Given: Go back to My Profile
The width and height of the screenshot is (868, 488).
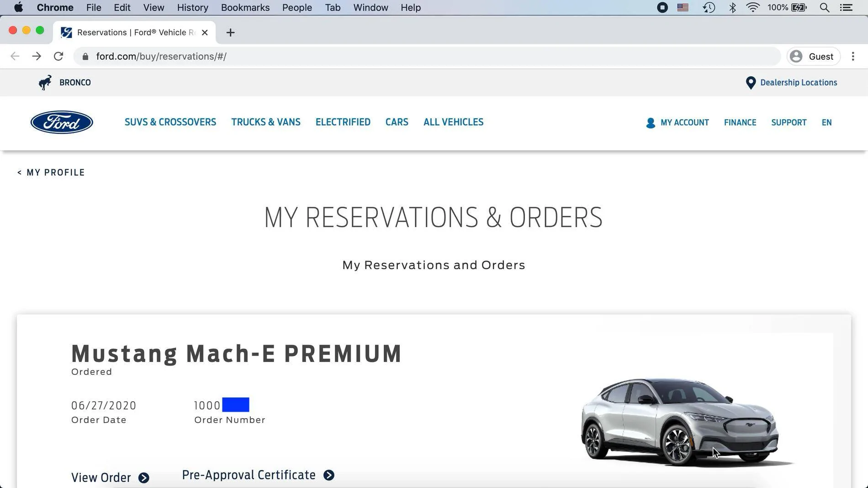Looking at the screenshot, I should pyautogui.click(x=51, y=173).
